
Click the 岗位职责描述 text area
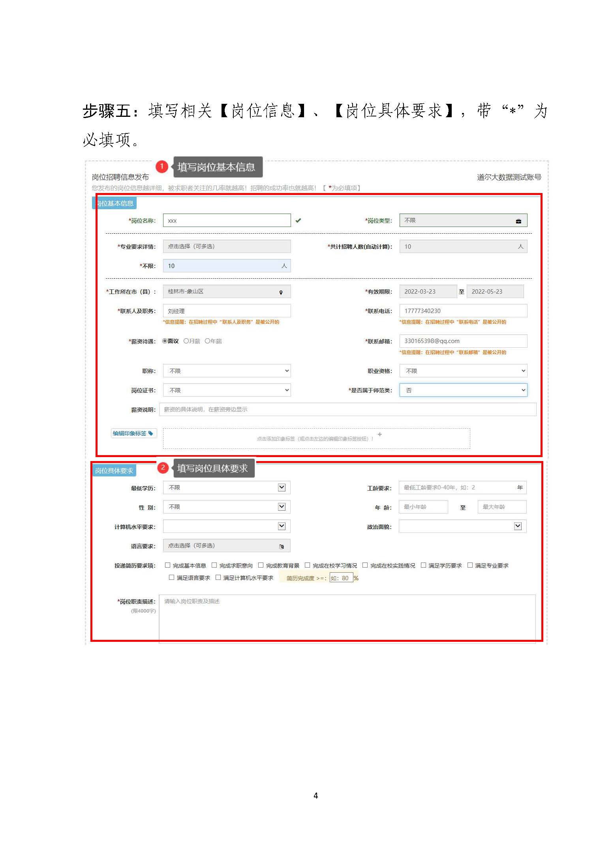(x=347, y=618)
